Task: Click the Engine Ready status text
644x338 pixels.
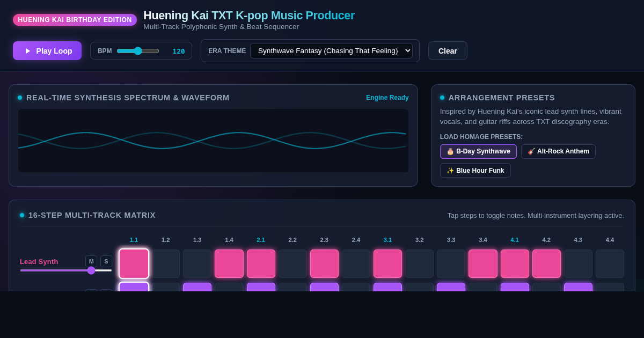Action: [x=387, y=98]
